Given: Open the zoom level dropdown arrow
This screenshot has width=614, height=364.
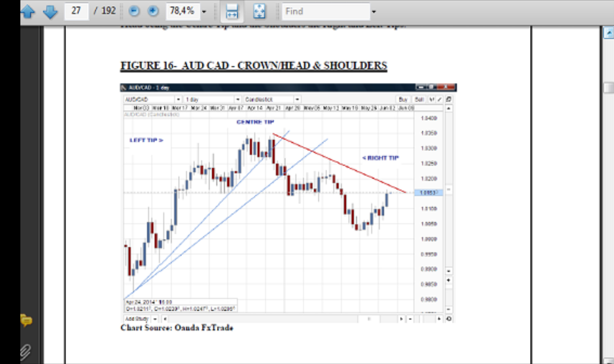Looking at the screenshot, I should tap(204, 11).
